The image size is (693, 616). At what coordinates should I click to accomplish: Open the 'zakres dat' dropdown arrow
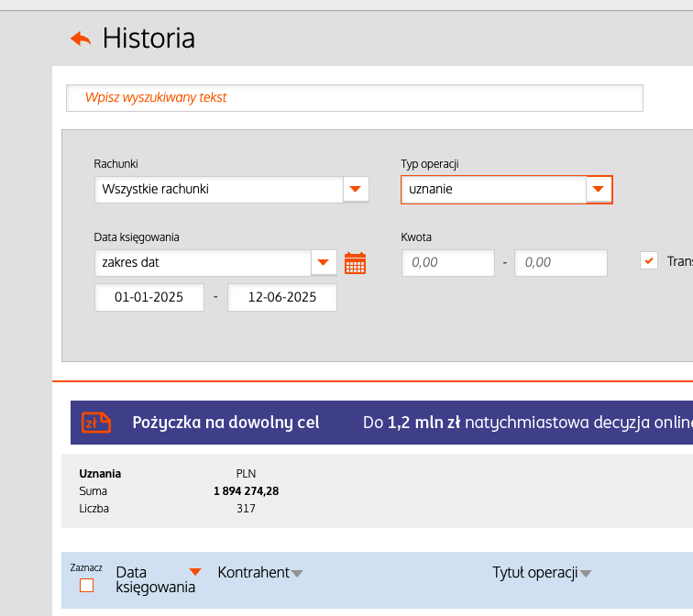(x=324, y=262)
